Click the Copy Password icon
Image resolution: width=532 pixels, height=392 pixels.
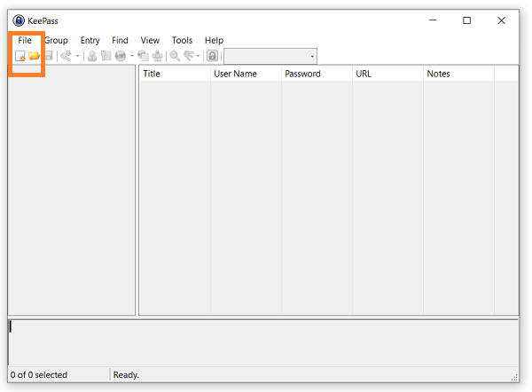(106, 56)
